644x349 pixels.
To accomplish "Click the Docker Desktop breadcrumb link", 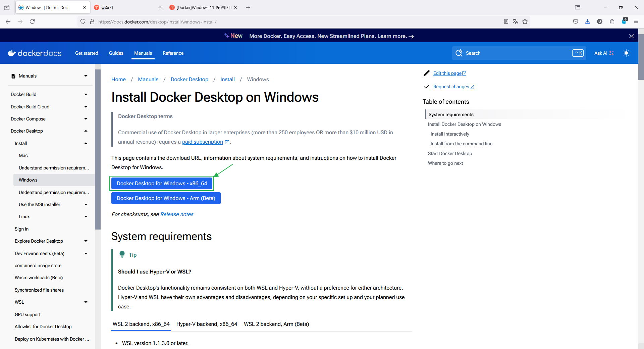I will [x=190, y=80].
